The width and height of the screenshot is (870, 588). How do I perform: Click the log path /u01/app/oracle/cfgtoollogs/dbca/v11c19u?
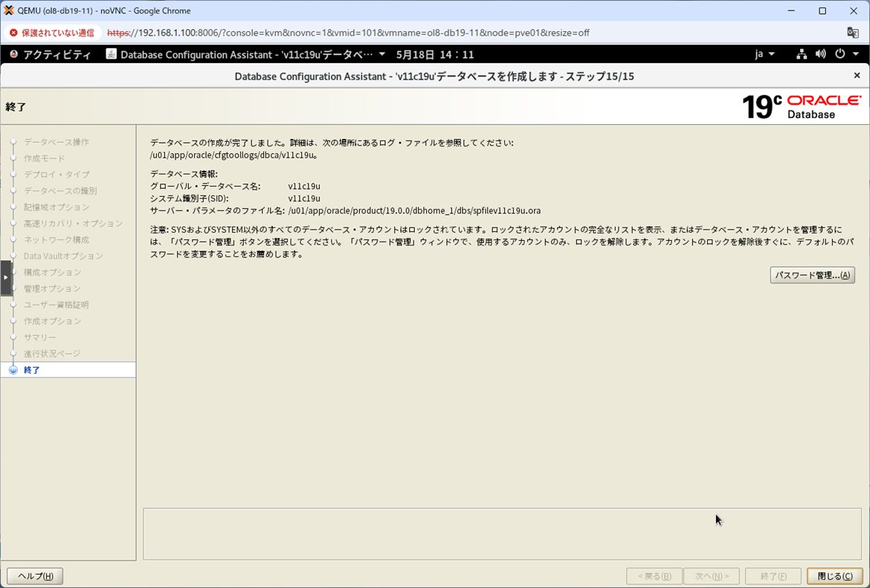(233, 155)
